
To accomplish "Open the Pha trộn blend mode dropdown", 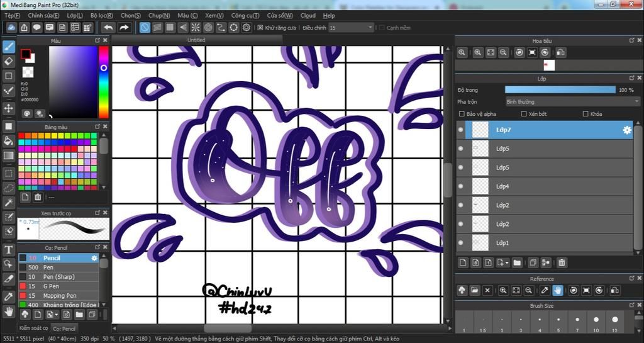I will pos(572,101).
